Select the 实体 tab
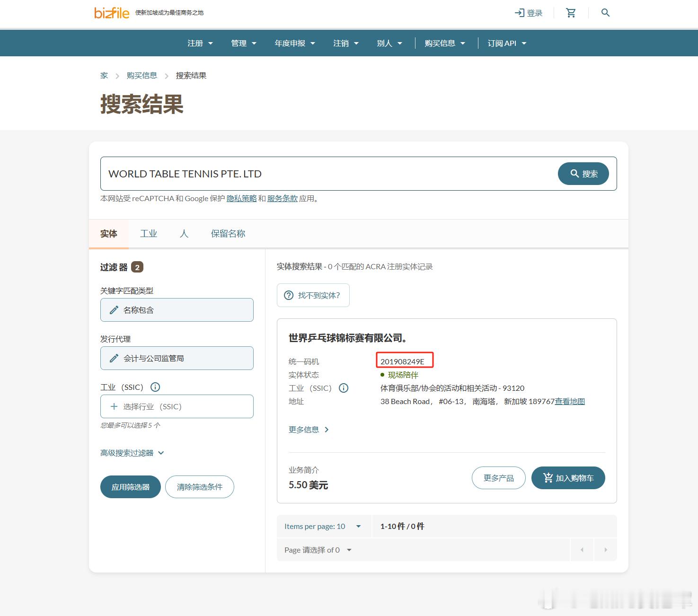 [x=109, y=234]
